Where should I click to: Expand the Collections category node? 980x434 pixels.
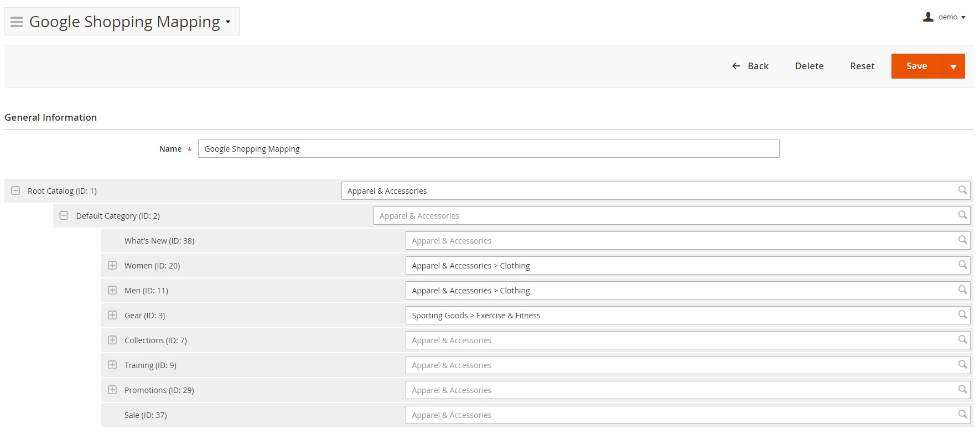click(x=112, y=340)
